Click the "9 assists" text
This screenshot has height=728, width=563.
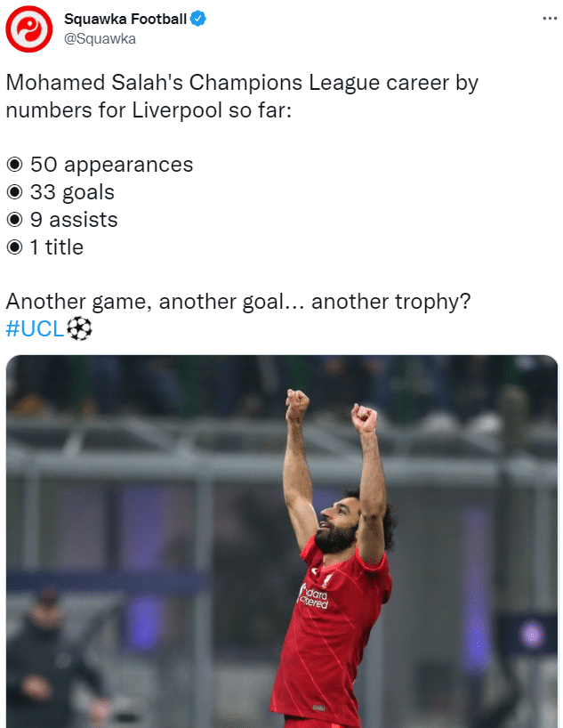click(74, 220)
